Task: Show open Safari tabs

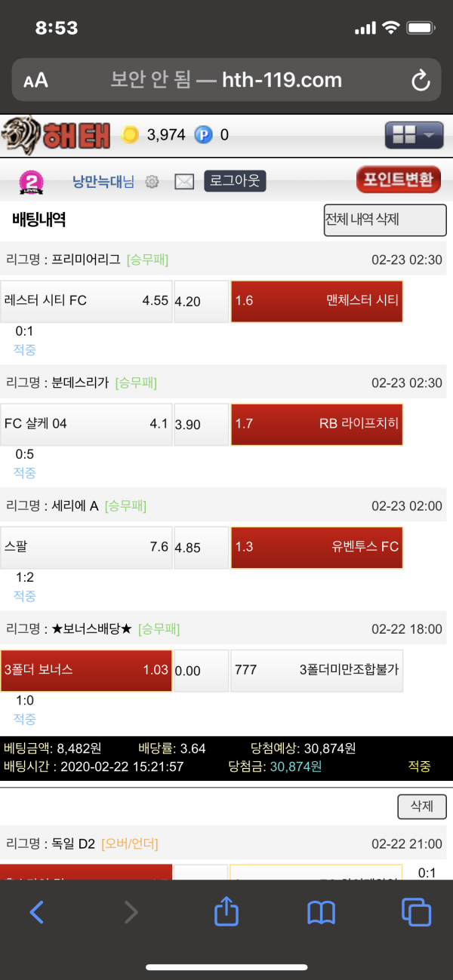Action: tap(416, 912)
